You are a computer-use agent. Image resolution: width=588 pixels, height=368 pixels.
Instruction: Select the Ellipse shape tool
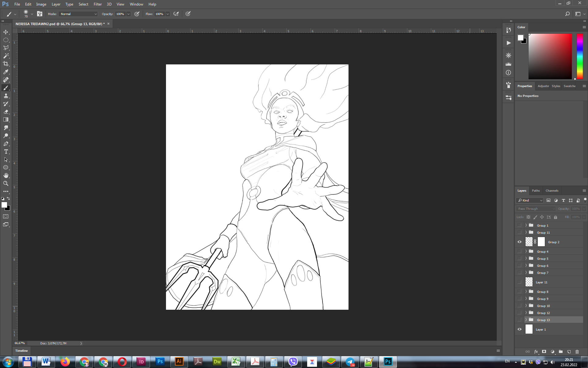[x=6, y=167]
